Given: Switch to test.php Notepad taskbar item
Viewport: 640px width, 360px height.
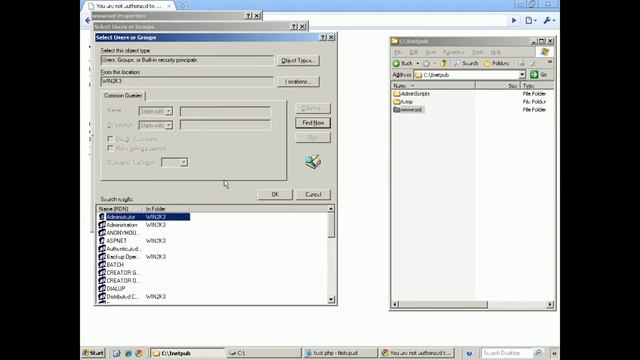Looking at the screenshot, I should pos(340,353).
